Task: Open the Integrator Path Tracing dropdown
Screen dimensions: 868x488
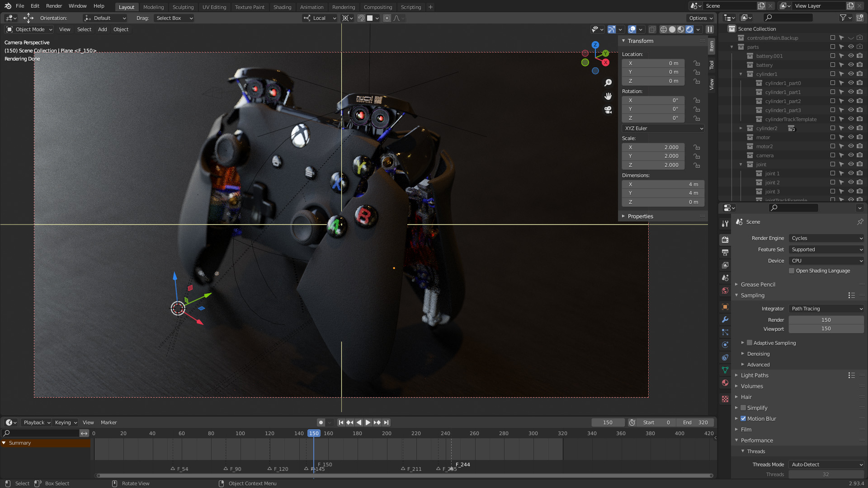Action: click(x=826, y=309)
